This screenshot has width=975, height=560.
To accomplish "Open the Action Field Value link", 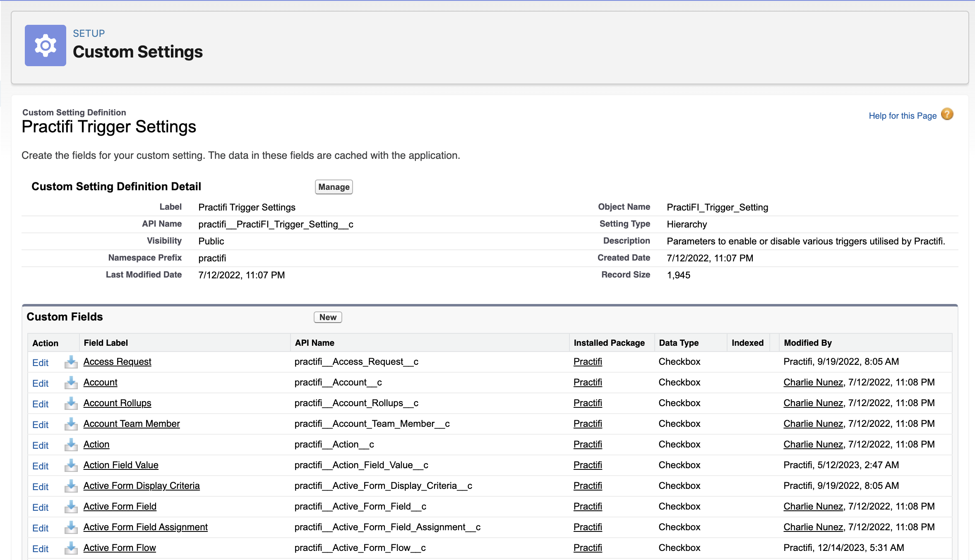I will click(121, 465).
